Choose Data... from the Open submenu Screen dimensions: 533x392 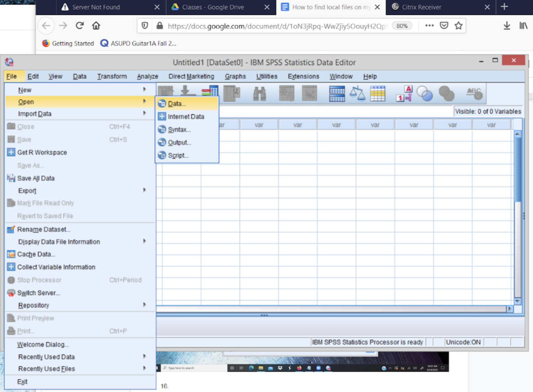tap(187, 104)
